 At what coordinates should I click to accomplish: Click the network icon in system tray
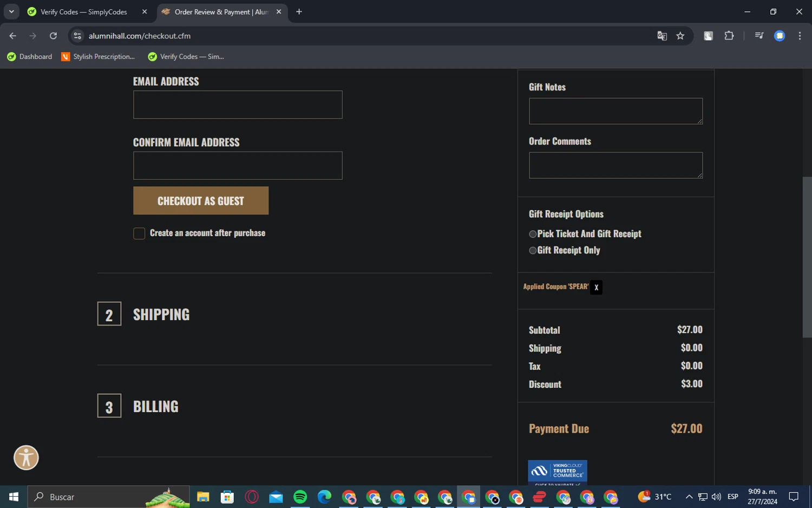tap(703, 497)
